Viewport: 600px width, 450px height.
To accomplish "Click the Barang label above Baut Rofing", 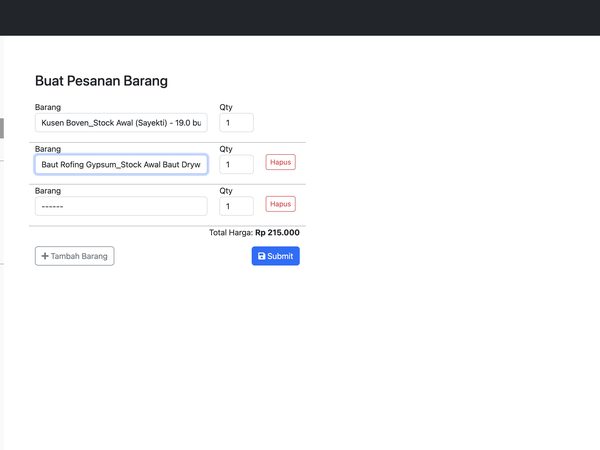I will click(x=48, y=149).
